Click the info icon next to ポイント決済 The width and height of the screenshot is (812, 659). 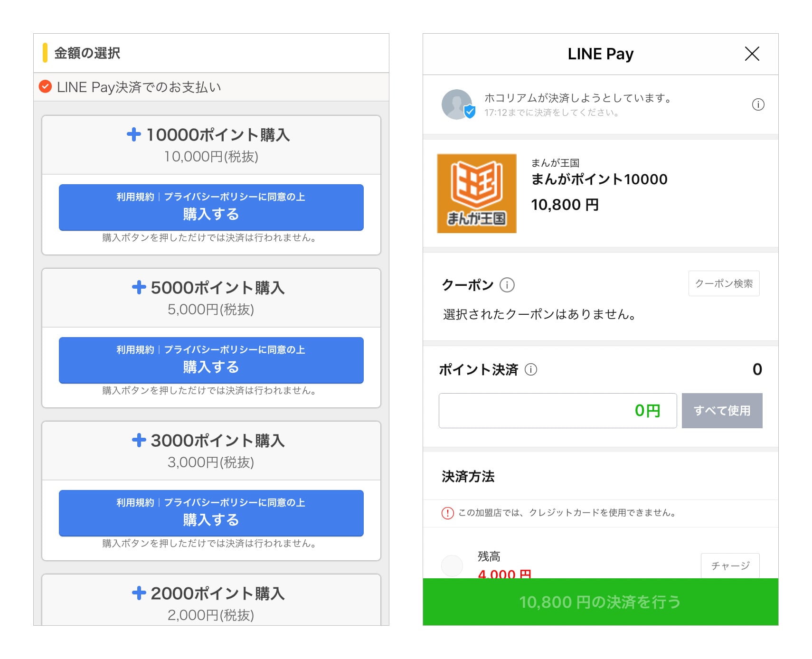point(530,369)
